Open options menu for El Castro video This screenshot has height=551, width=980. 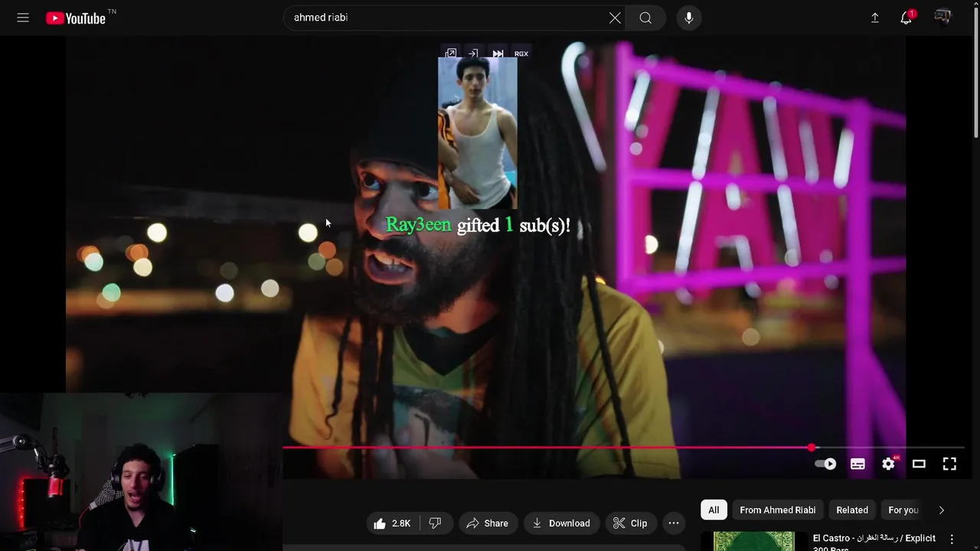[952, 540]
